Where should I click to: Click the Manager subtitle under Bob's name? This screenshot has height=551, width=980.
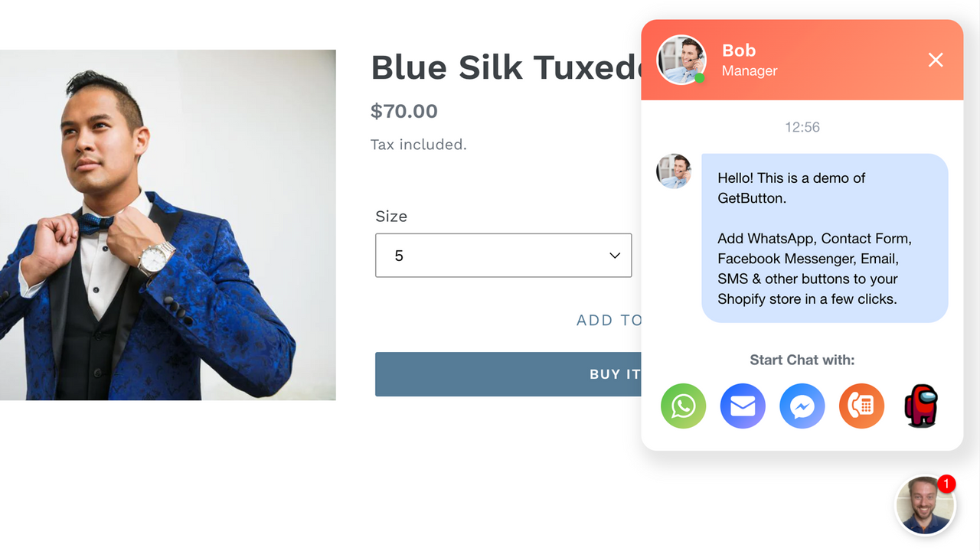pyautogui.click(x=750, y=70)
